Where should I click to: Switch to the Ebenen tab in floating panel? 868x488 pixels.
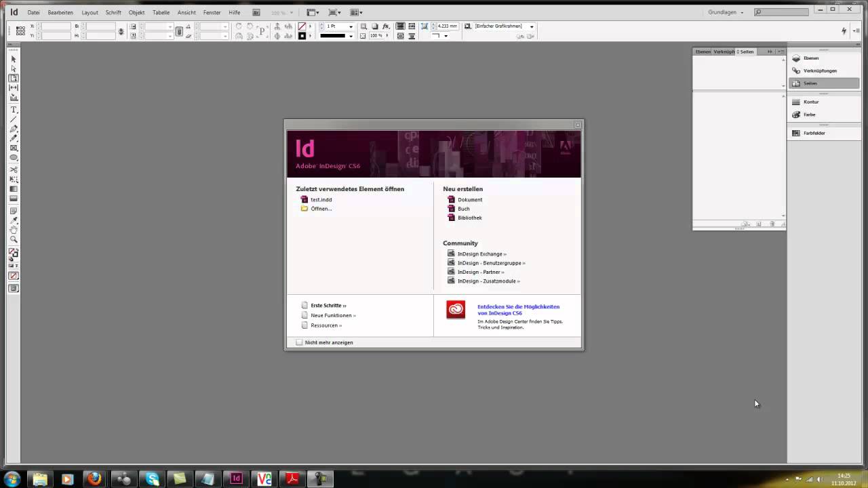703,52
